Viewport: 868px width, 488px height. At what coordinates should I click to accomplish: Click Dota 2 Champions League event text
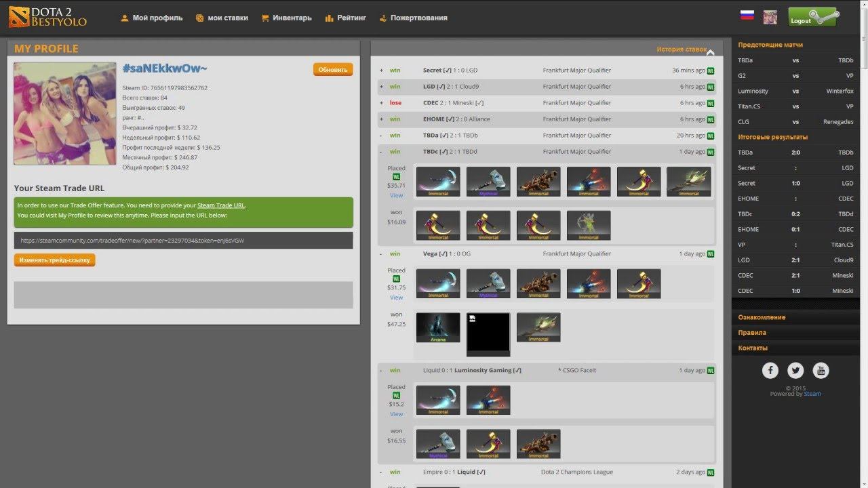pyautogui.click(x=577, y=472)
